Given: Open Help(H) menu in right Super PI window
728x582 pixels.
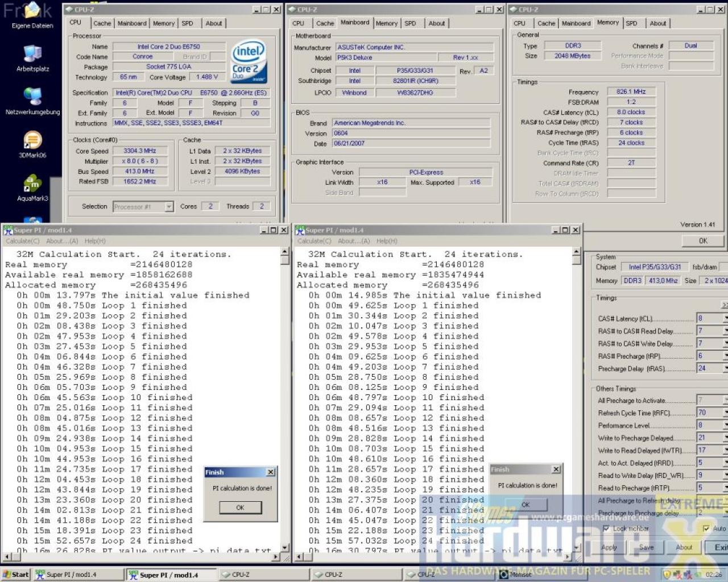Looking at the screenshot, I should (387, 241).
